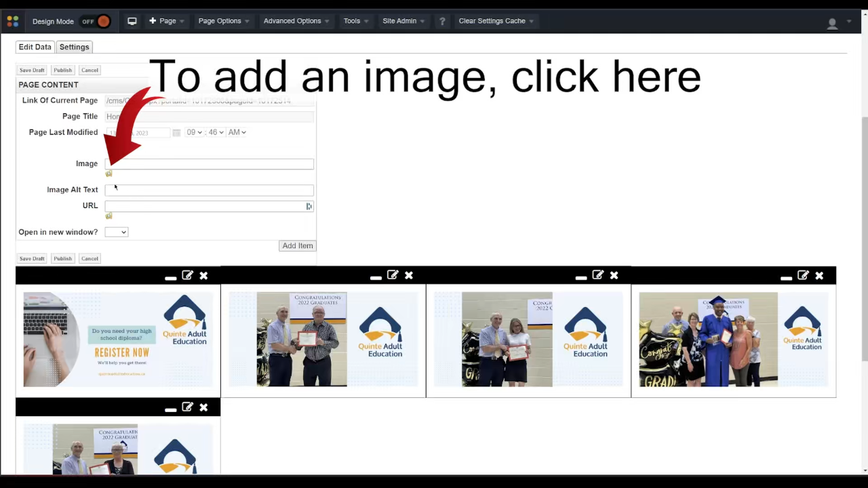The height and width of the screenshot is (488, 868).
Task: Click the Image Alt Text field
Action: click(x=209, y=190)
